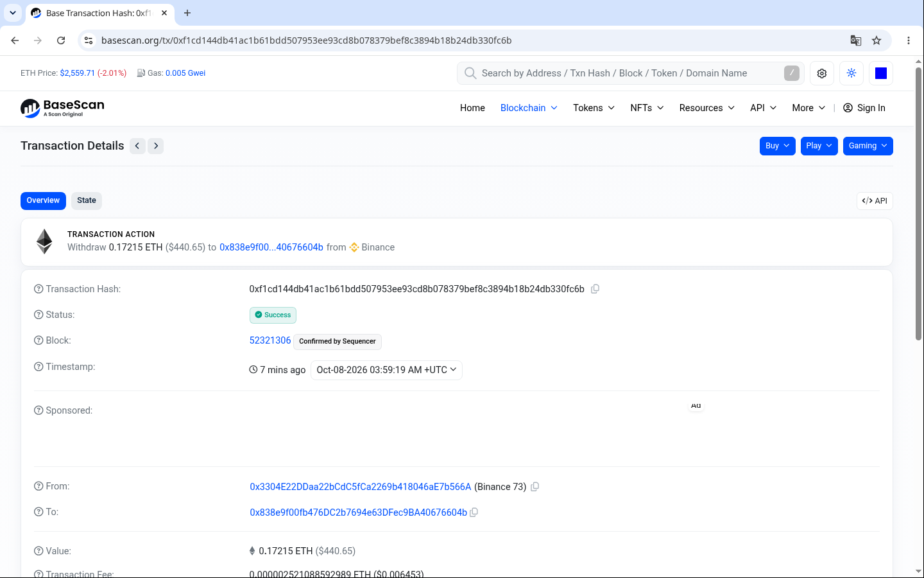Click the BaseScan logo

(62, 108)
